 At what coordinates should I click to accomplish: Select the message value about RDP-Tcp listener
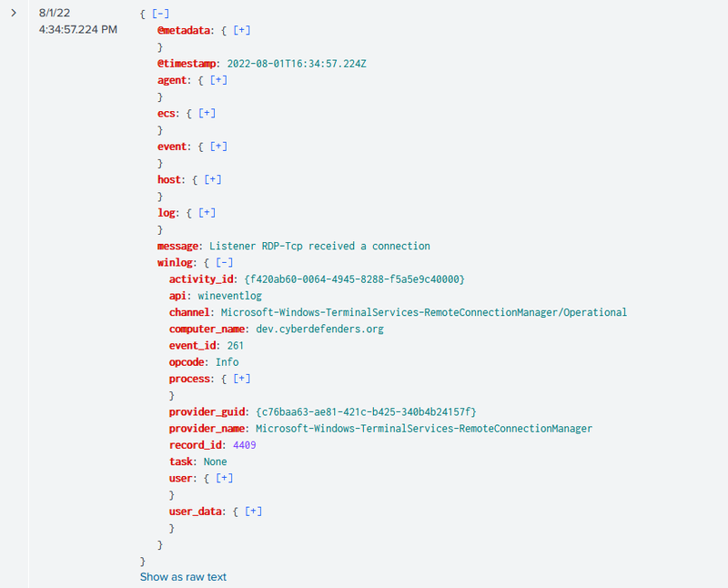coord(319,246)
